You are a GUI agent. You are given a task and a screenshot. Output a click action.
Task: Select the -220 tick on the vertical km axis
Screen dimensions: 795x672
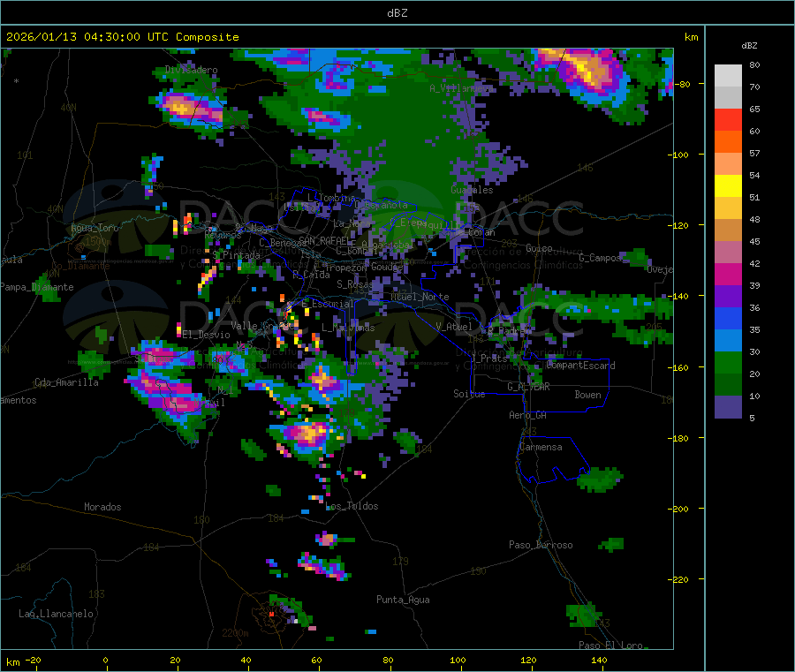tap(678, 580)
